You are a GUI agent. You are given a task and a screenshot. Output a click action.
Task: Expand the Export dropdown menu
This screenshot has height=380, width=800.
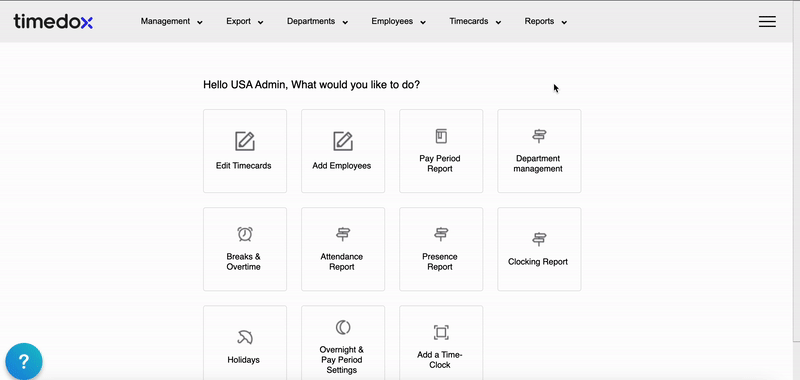245,21
